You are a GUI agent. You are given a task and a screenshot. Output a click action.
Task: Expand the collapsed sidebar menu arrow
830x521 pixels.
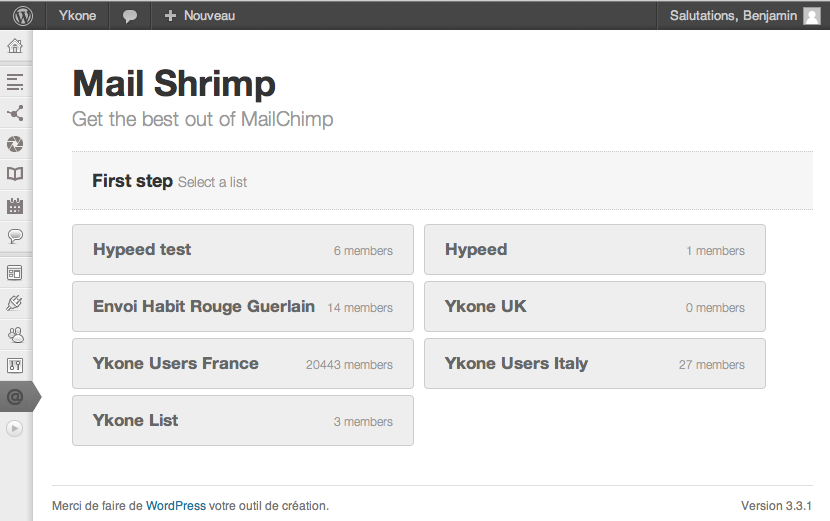click(x=15, y=428)
